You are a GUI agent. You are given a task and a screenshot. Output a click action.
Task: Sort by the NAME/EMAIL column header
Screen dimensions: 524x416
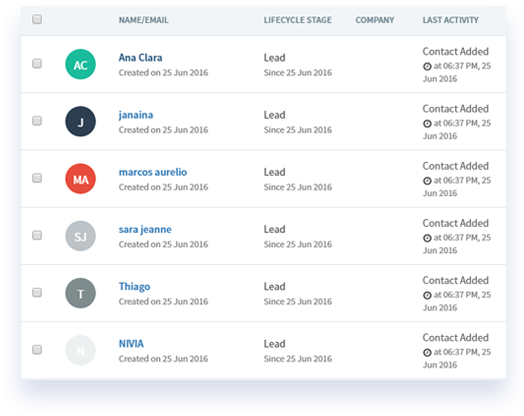(143, 20)
